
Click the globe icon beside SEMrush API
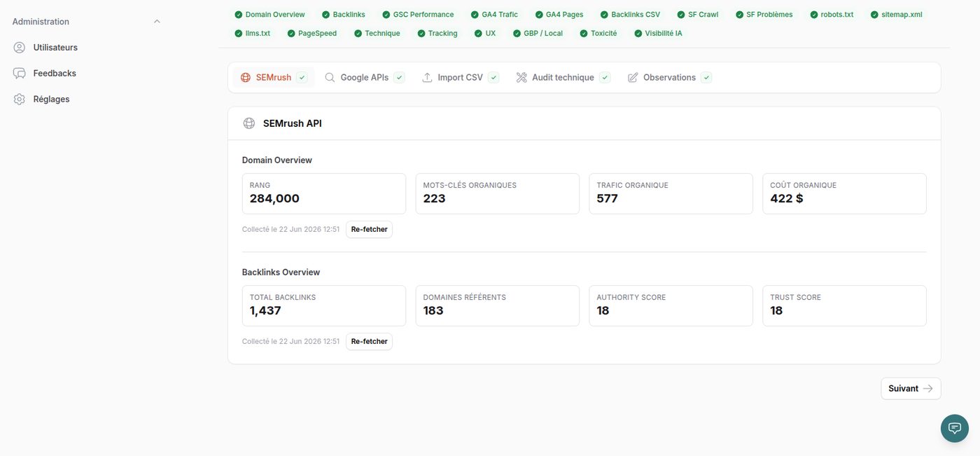[x=248, y=123]
